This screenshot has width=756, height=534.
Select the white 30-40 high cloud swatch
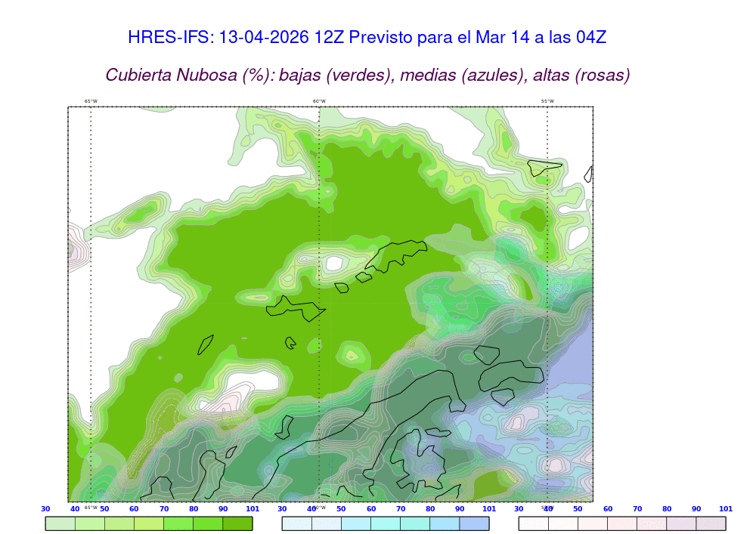(533, 523)
